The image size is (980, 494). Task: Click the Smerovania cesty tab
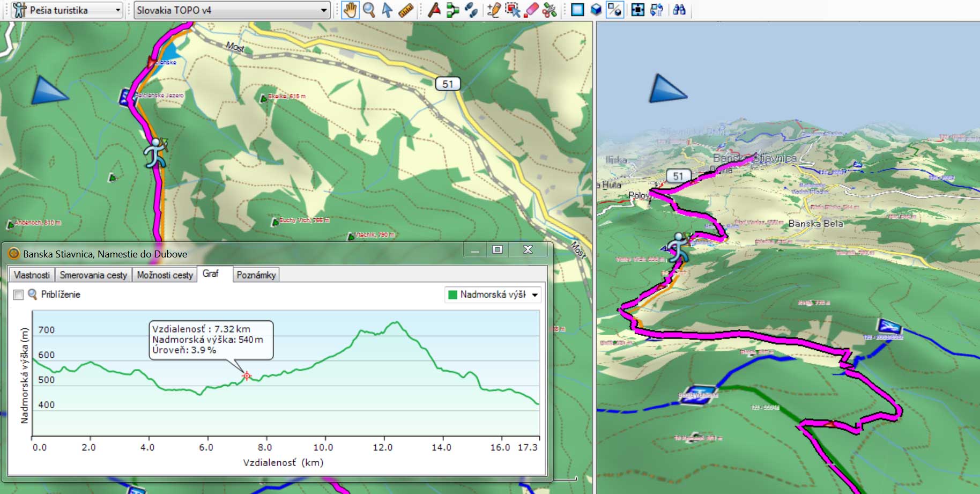(x=93, y=275)
